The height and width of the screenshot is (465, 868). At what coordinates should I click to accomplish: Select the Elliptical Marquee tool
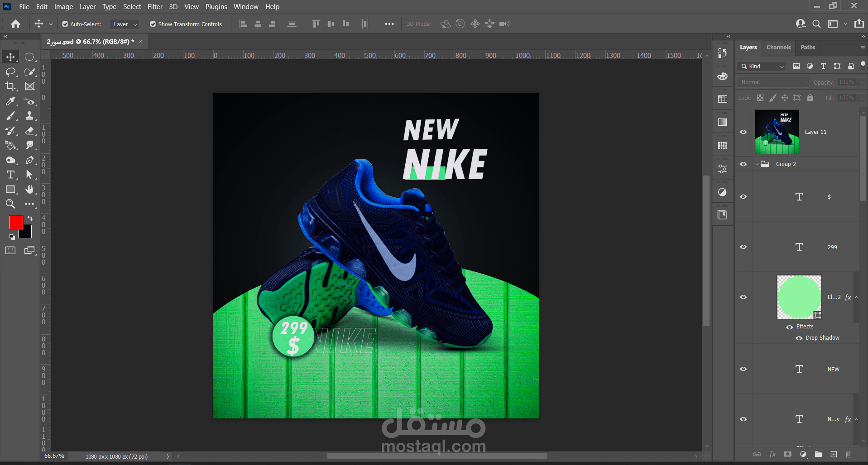29,57
